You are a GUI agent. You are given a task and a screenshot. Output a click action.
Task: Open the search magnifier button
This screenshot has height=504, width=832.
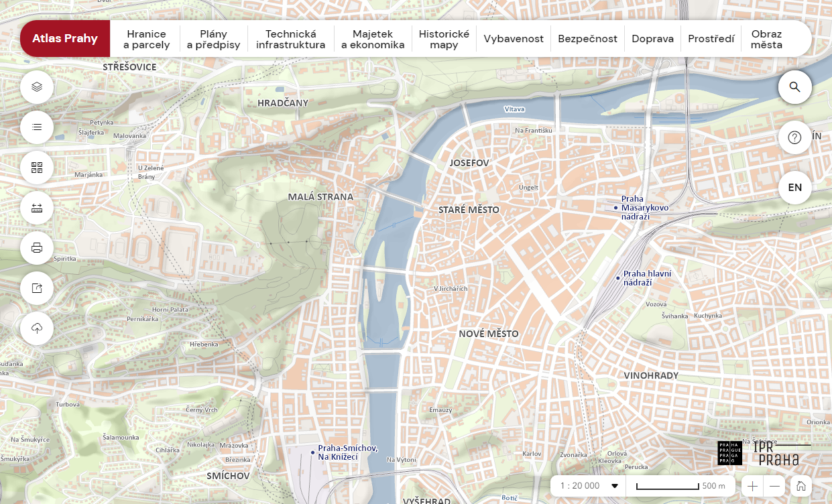[x=794, y=86]
